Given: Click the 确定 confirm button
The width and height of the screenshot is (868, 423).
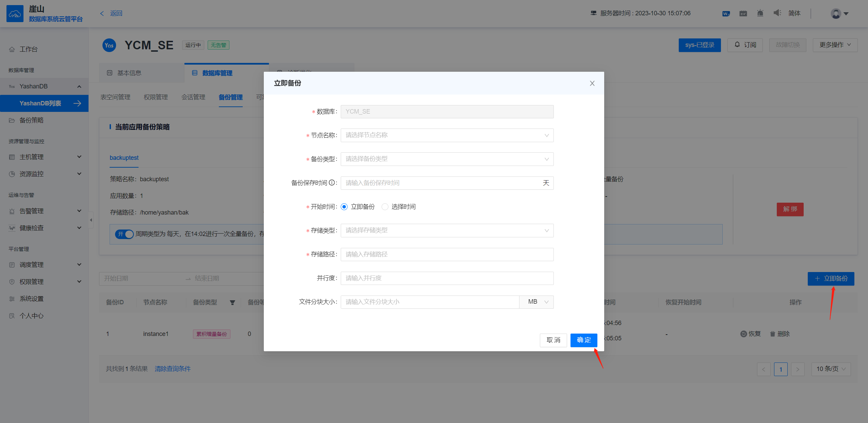Looking at the screenshot, I should coord(583,340).
